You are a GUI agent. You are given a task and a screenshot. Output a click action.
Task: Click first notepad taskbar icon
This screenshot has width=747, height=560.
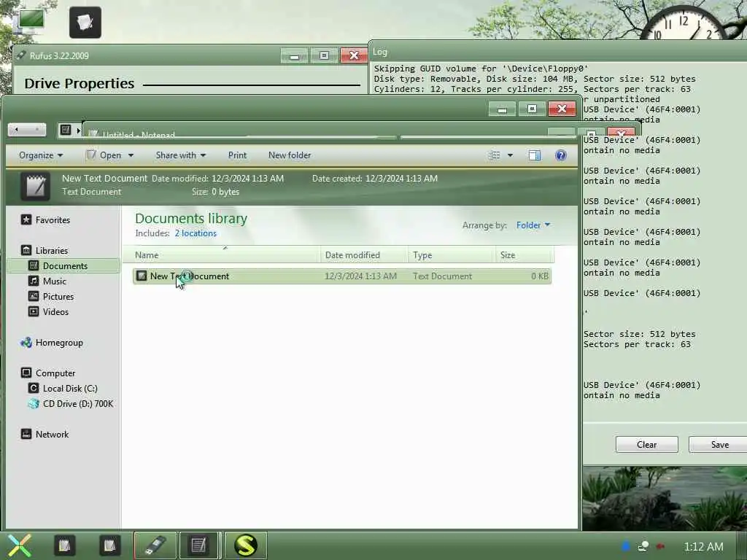[x=64, y=545]
